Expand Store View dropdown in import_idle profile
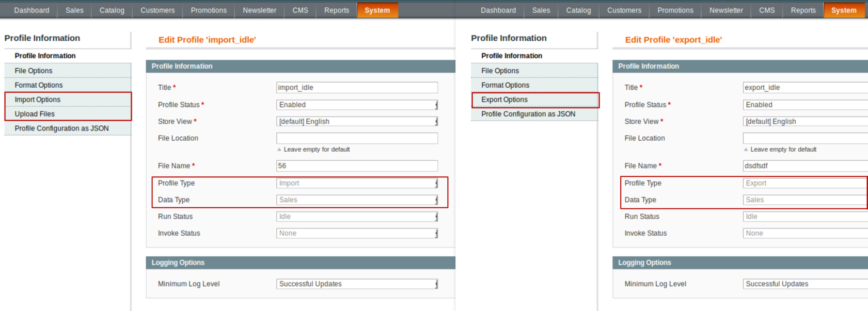This screenshot has height=311, width=868. 357,122
